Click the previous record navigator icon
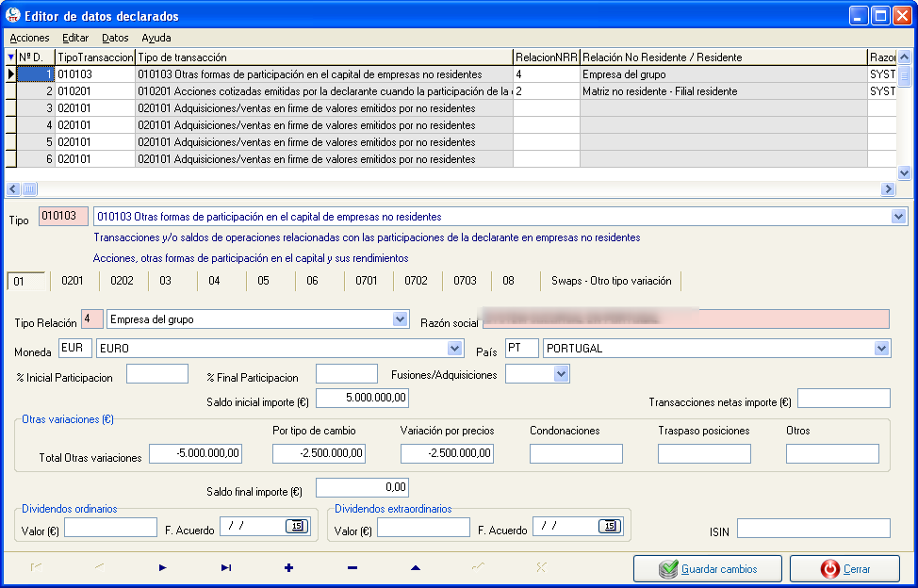The image size is (918, 588). coord(100,567)
